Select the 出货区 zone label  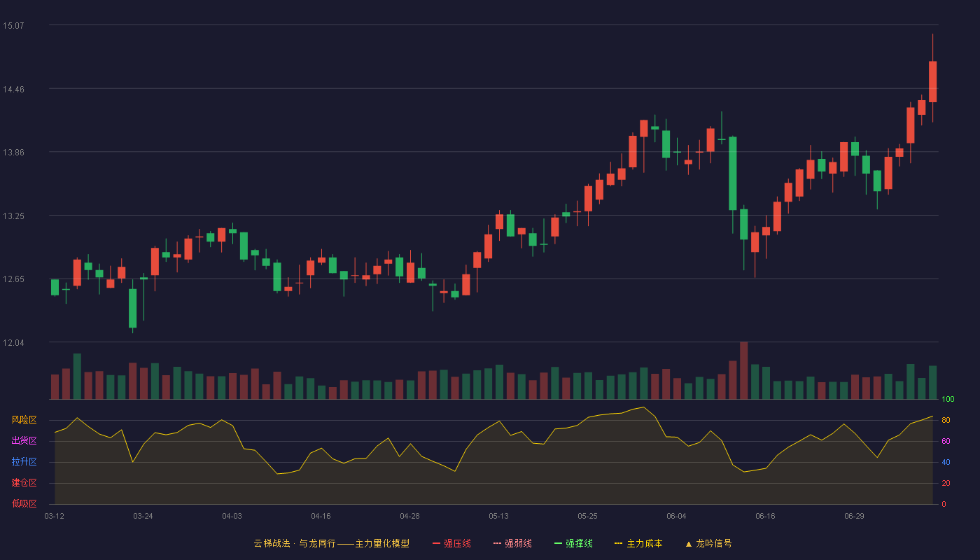tap(24, 441)
